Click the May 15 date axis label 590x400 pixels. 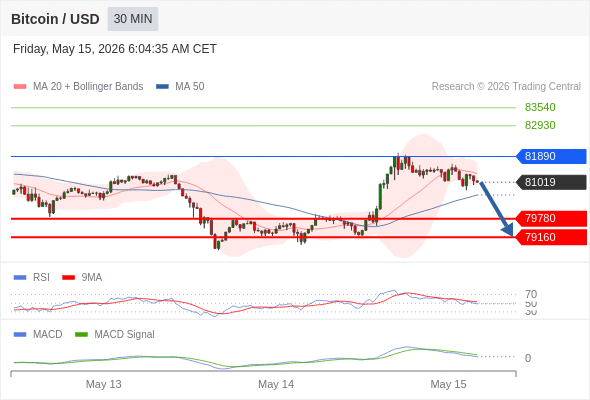[x=448, y=384]
